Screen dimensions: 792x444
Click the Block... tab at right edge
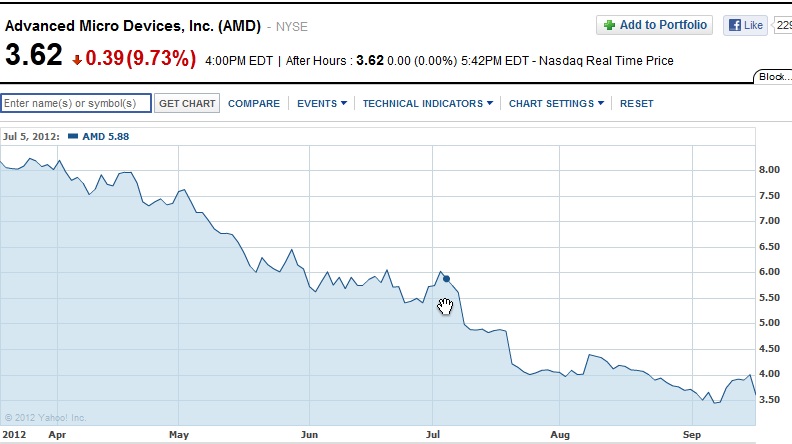pos(773,77)
